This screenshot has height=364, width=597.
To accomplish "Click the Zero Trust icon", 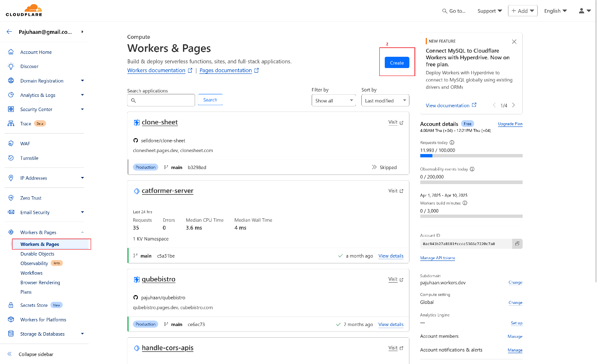I will point(11,198).
